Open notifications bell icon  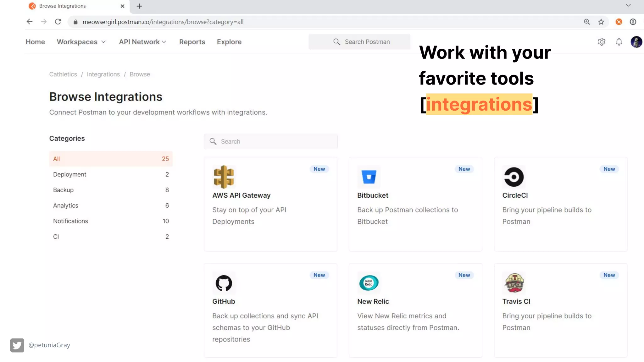619,42
